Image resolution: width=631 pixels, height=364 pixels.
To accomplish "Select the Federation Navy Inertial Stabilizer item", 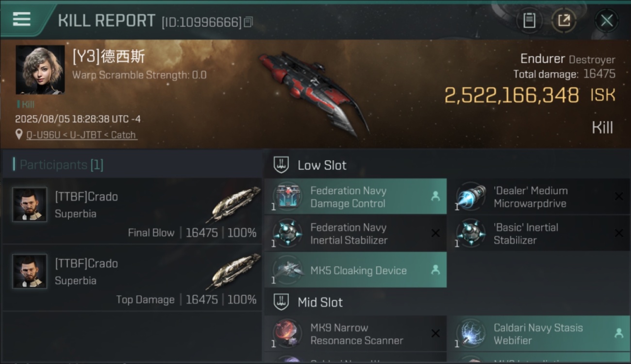I will [355, 233].
